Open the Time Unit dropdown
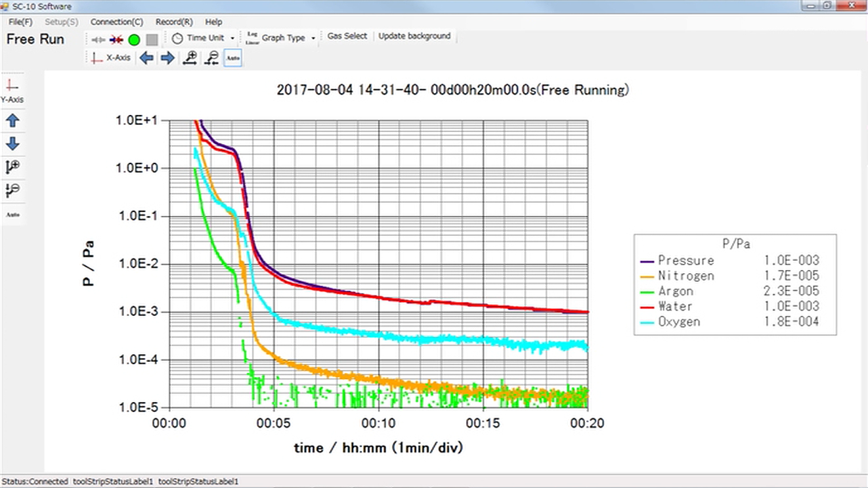 tap(204, 38)
